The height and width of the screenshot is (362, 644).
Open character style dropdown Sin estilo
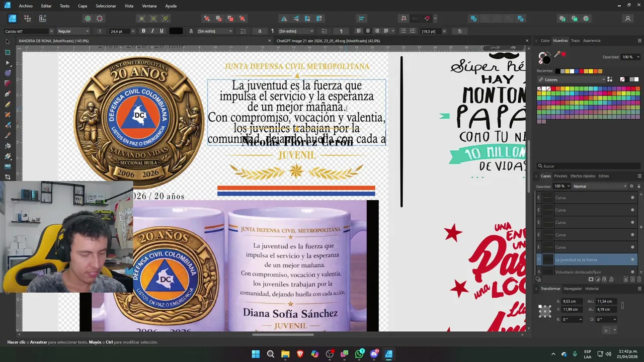(215, 31)
